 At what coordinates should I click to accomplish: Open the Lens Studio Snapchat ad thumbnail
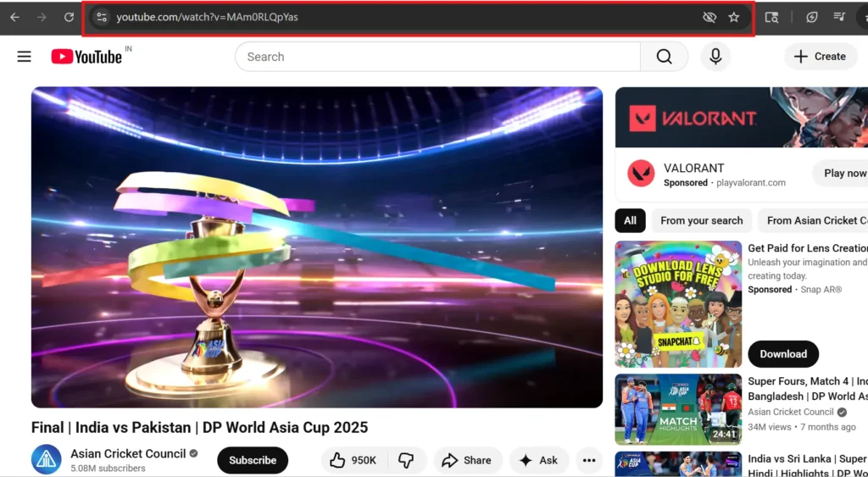coord(678,304)
